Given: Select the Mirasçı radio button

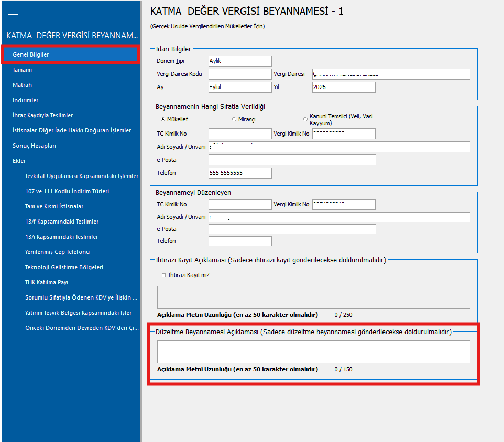Looking at the screenshot, I should click(x=234, y=119).
